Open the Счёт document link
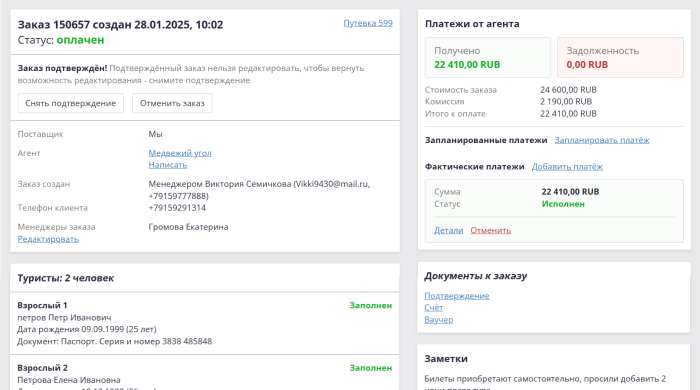The image size is (700, 390). pyautogui.click(x=433, y=307)
